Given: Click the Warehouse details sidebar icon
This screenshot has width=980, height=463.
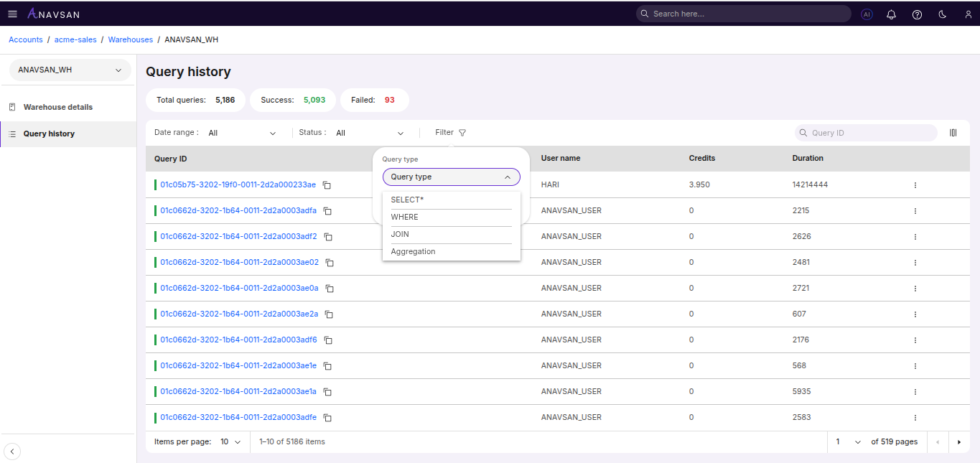Looking at the screenshot, I should point(12,106).
